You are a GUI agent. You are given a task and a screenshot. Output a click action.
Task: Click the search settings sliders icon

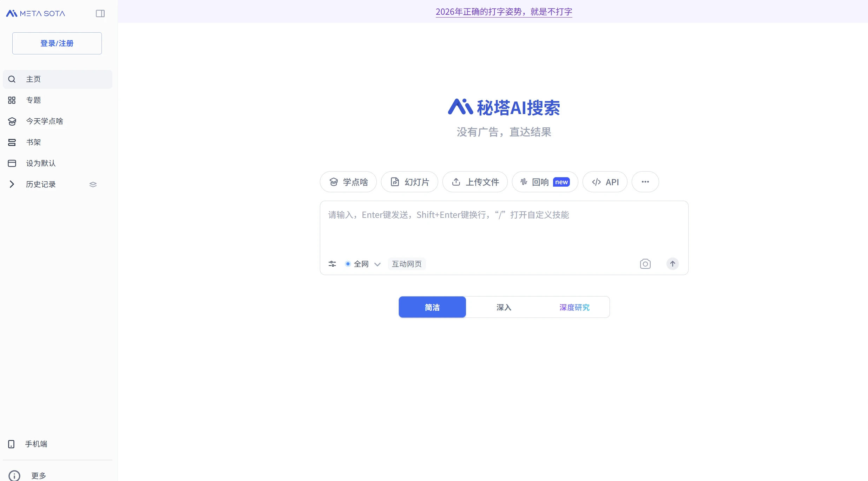332,263
